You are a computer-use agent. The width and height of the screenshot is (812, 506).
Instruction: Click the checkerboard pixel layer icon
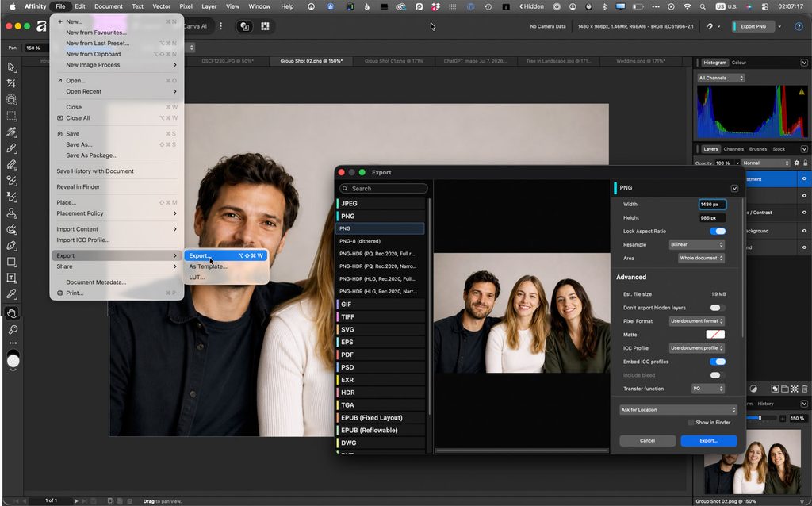tap(795, 389)
